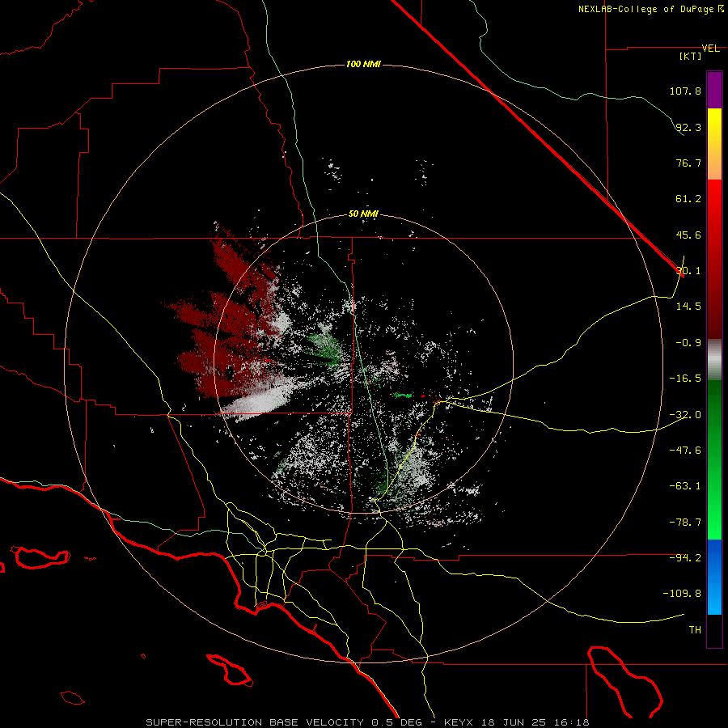Click the light blue segment of color bar
728x728 pixels.
tap(714, 599)
